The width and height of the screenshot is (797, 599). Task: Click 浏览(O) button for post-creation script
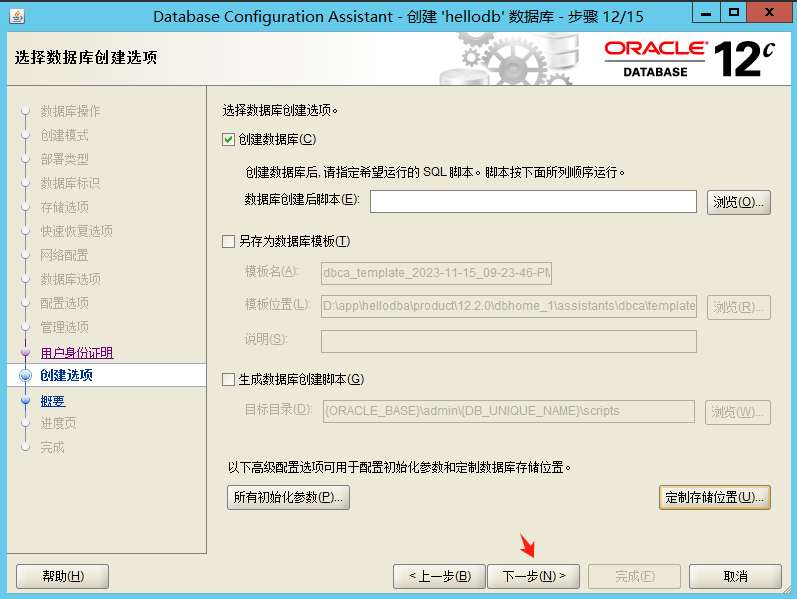pos(739,202)
